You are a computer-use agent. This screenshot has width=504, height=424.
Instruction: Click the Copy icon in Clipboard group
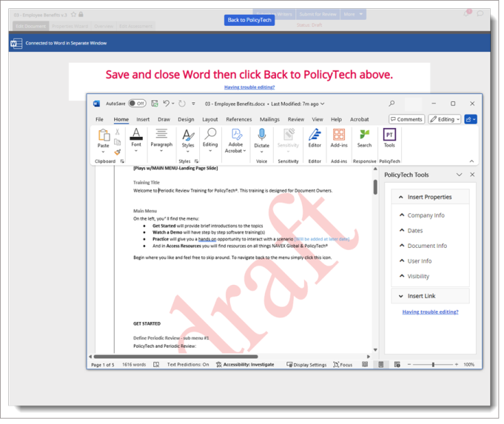click(x=118, y=142)
